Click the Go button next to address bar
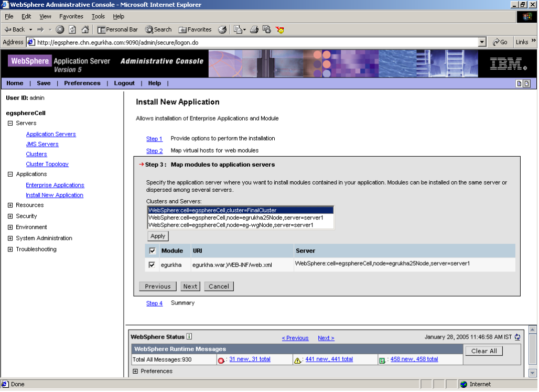Viewport: 539px width, 392px height. point(500,42)
